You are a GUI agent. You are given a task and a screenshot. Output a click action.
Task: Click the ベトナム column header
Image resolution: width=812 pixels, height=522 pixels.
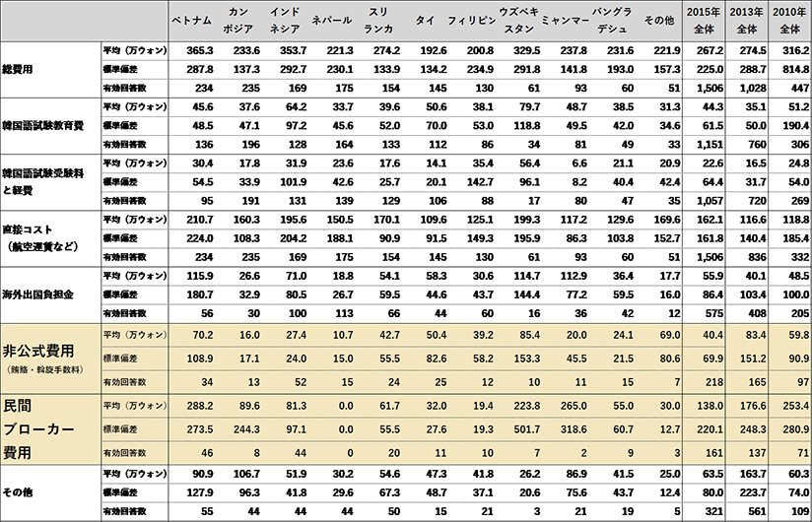click(192, 21)
